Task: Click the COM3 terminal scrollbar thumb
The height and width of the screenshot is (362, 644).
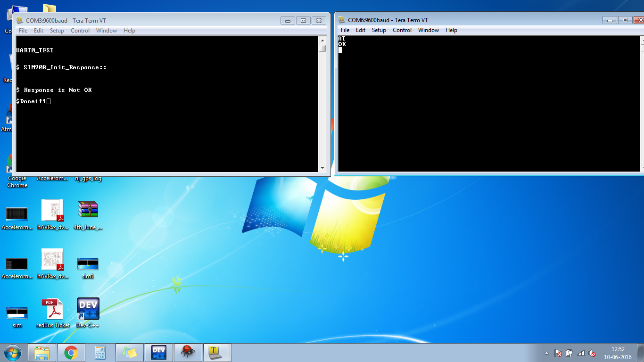Action: click(322, 48)
